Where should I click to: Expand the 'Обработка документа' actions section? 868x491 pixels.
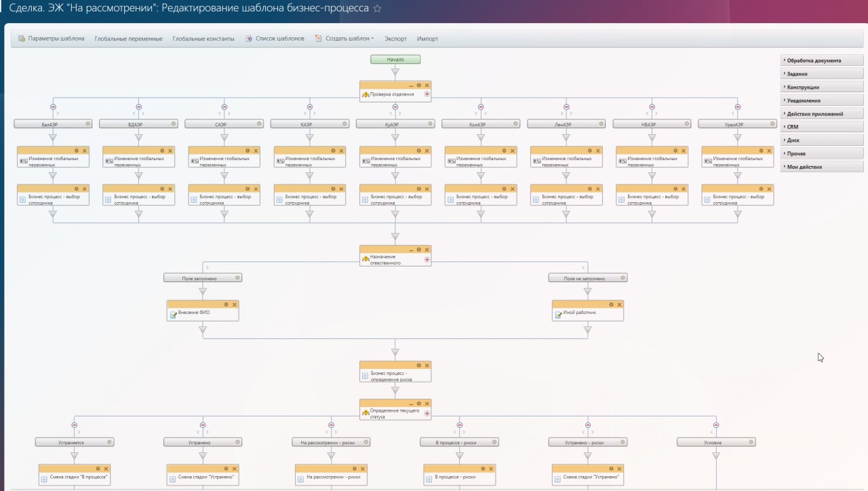coord(822,60)
